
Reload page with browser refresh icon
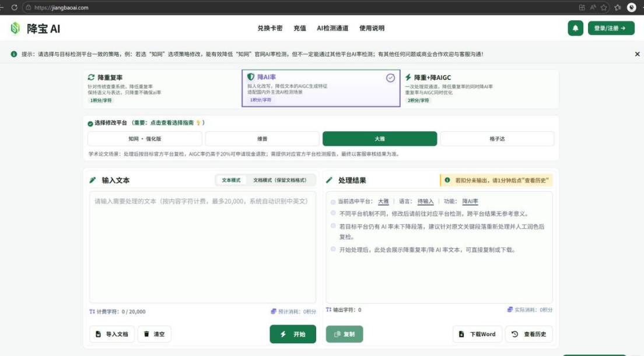15,8
